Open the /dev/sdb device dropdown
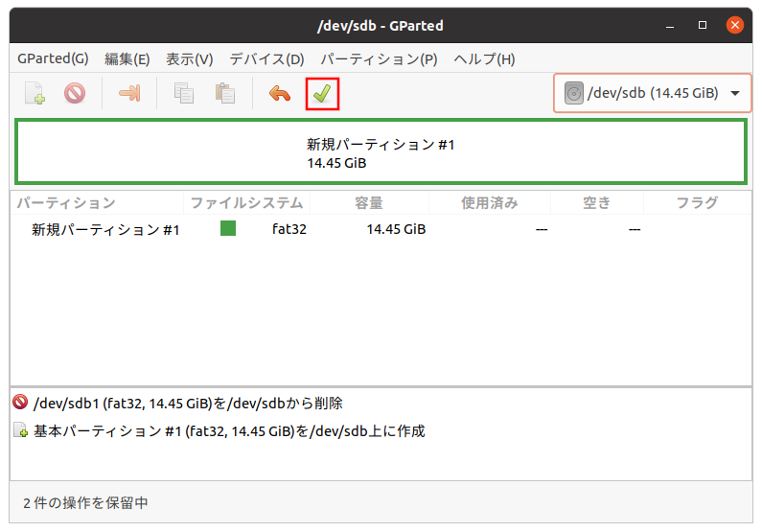This screenshot has width=762, height=532. pyautogui.click(x=735, y=94)
